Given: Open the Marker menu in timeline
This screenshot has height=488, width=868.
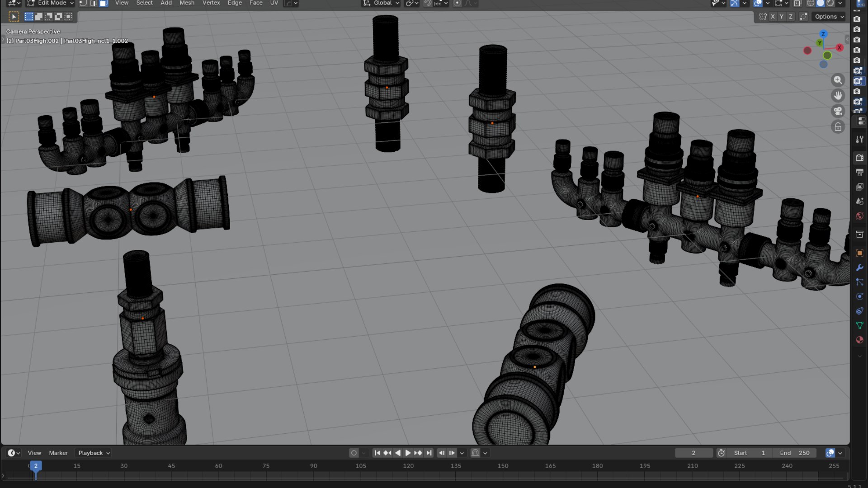Looking at the screenshot, I should 58,453.
